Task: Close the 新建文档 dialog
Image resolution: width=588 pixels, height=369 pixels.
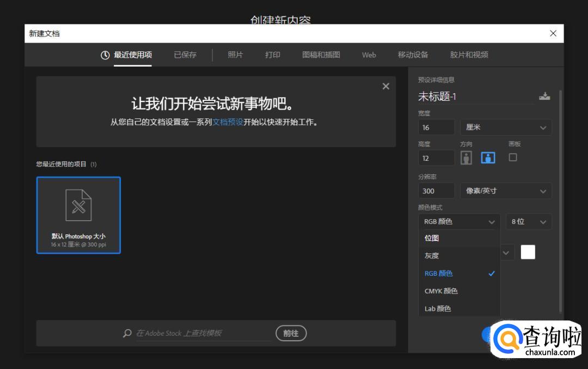Action: [x=553, y=33]
